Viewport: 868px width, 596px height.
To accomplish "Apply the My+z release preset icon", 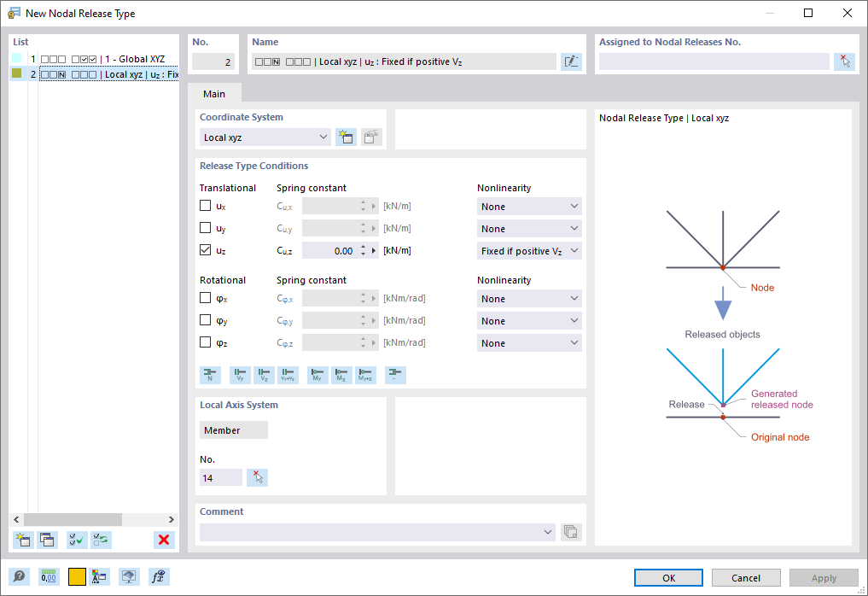I will point(365,375).
